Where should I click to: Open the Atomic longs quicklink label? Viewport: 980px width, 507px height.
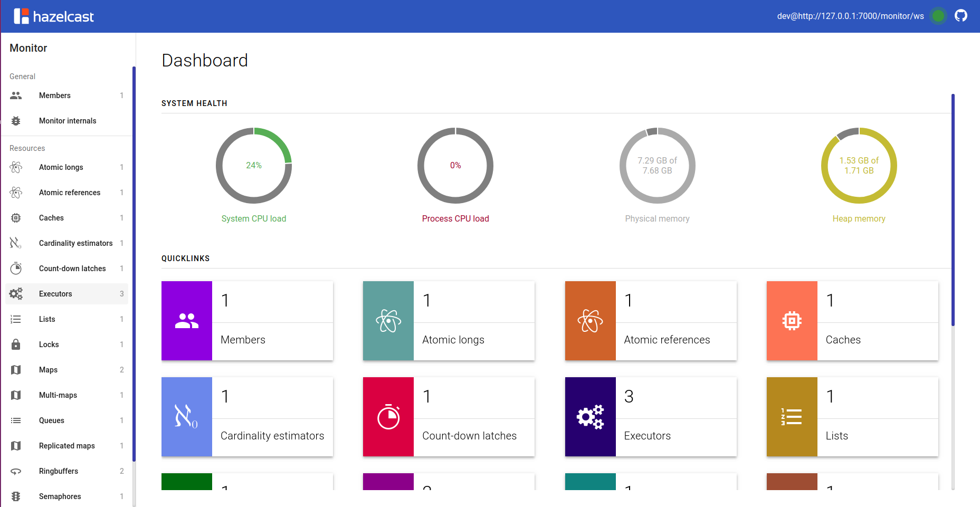(453, 340)
